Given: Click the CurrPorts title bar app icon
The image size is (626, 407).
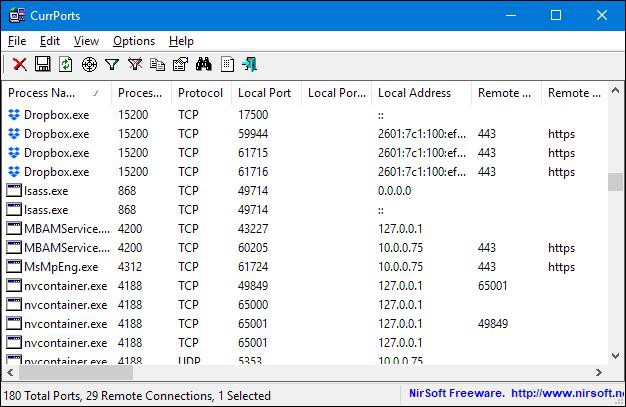Looking at the screenshot, I should (17, 15).
